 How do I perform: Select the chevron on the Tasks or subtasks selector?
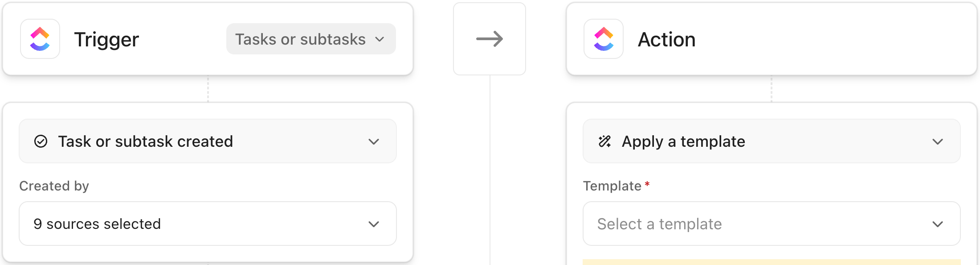pos(379,39)
